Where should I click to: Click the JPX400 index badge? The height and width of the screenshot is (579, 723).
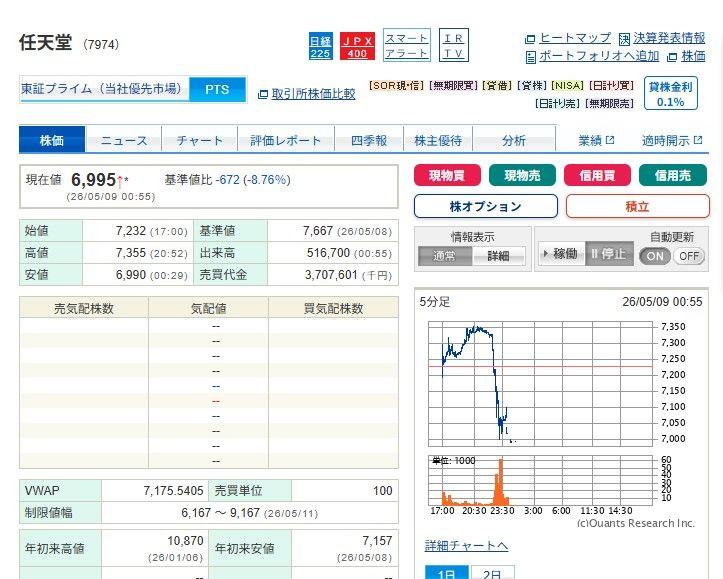point(357,46)
